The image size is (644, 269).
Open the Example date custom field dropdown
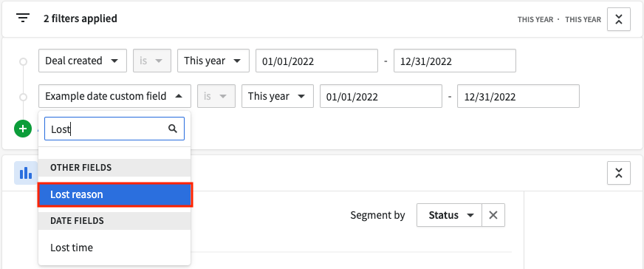[x=114, y=96]
